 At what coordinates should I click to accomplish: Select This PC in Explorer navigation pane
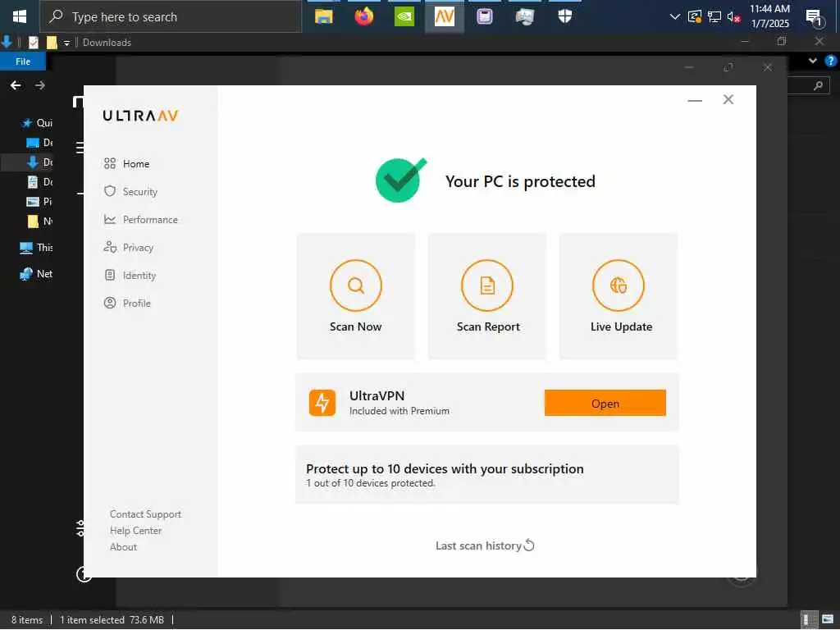(x=36, y=247)
